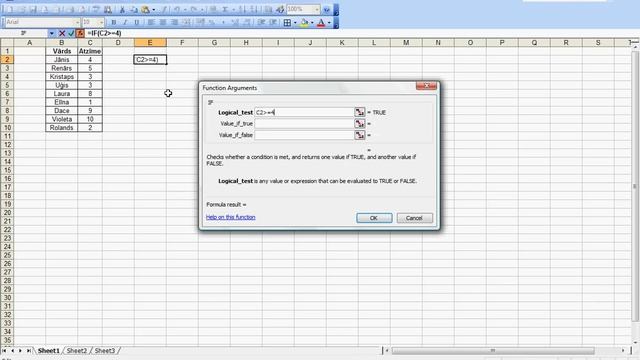Viewport: 640px width, 360px height.
Task: Open the Borders dropdown arrow
Action: (295, 23)
